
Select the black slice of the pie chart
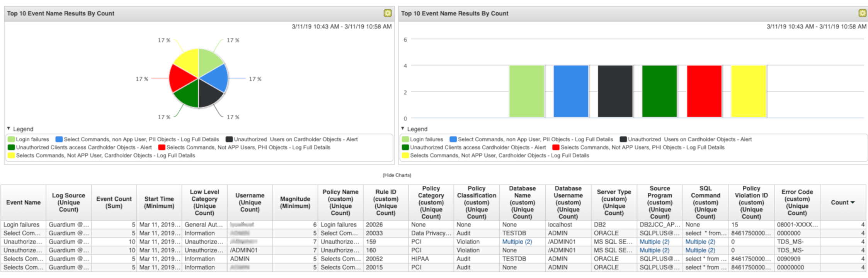click(x=209, y=96)
